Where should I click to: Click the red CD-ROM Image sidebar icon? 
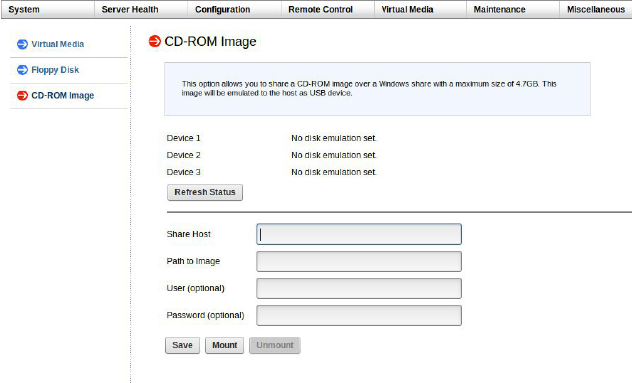22,96
